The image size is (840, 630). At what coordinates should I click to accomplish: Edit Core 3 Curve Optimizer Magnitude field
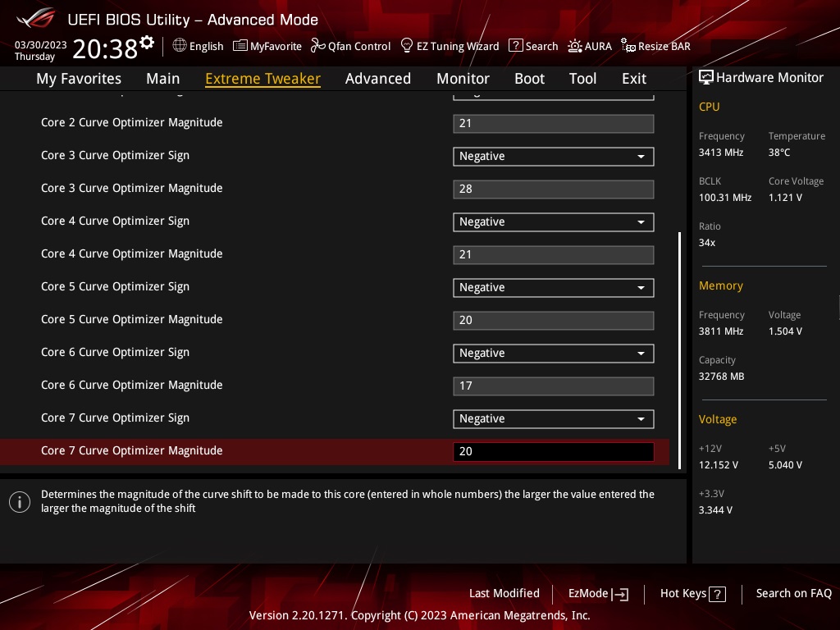554,189
